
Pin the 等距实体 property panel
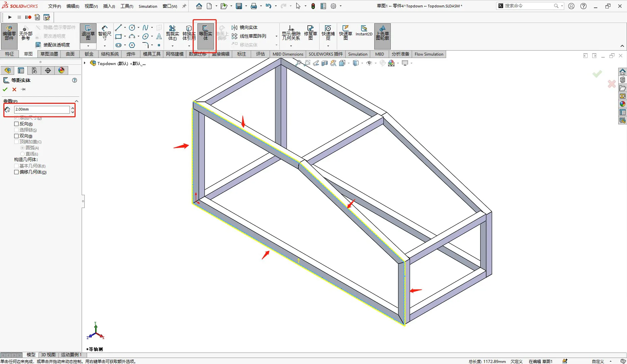[23, 89]
